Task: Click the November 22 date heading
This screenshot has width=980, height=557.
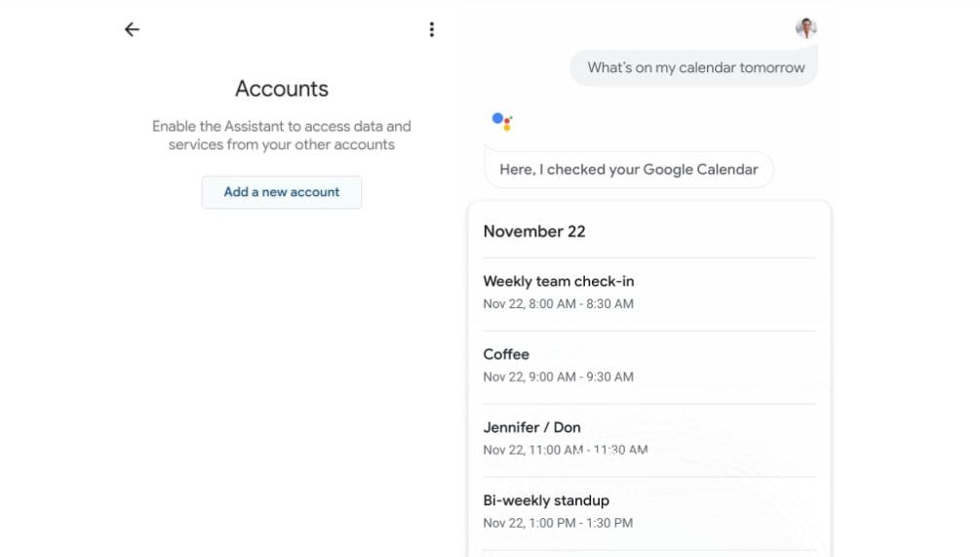Action: coord(534,231)
